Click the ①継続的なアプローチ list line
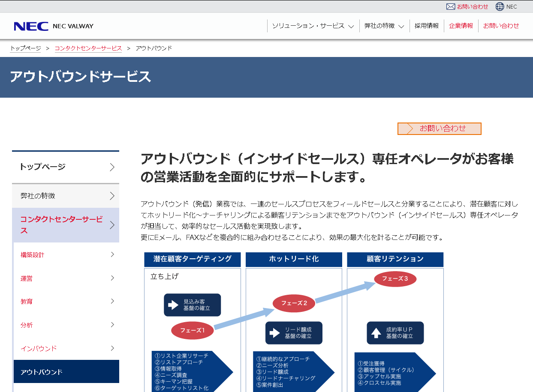 point(283,359)
